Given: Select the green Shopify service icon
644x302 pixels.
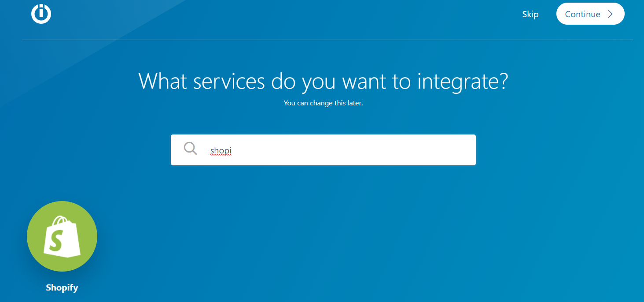Looking at the screenshot, I should [62, 236].
